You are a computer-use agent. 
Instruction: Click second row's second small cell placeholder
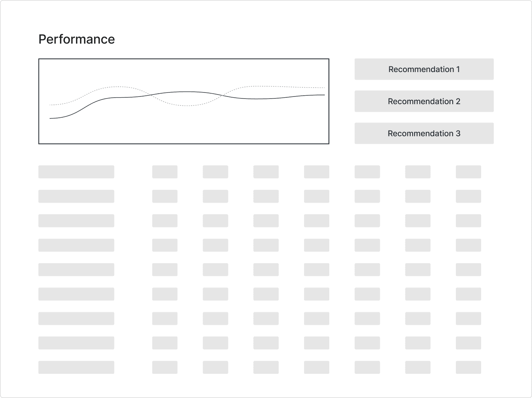[x=216, y=196]
